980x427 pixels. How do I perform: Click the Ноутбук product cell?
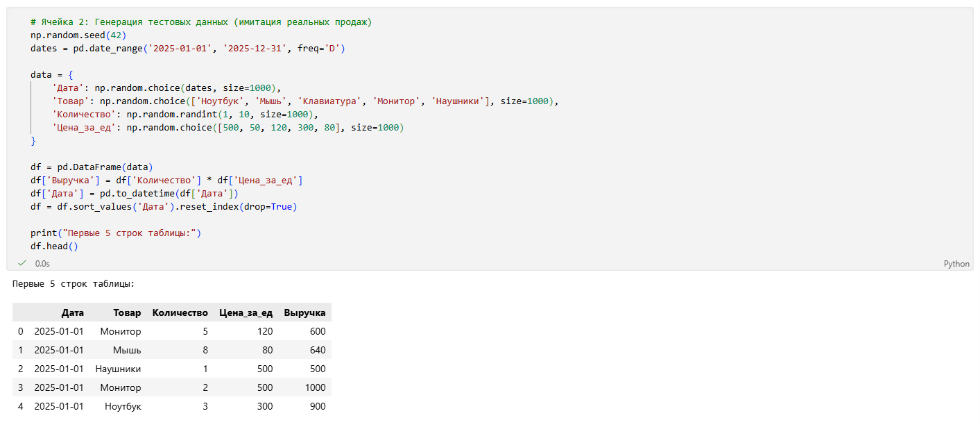[x=123, y=406]
